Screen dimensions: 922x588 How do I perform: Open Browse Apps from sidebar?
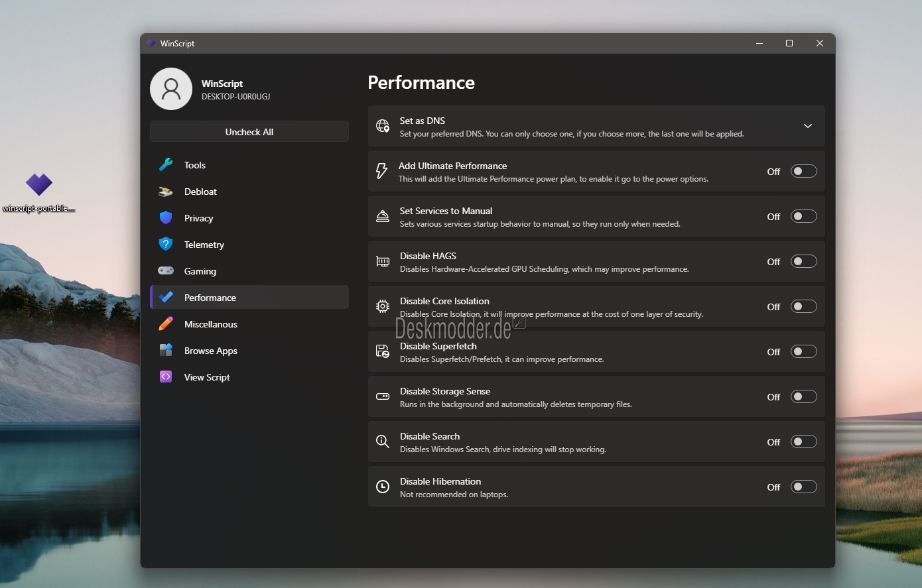pyautogui.click(x=249, y=351)
